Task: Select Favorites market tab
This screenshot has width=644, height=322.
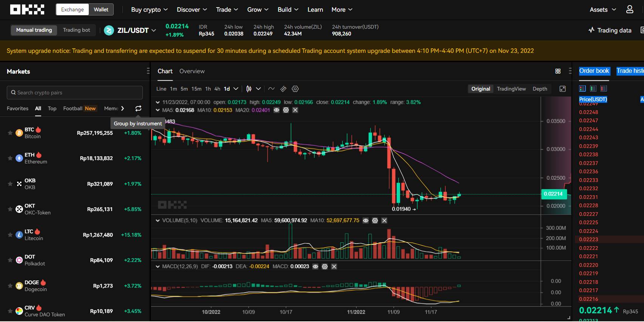Action: (17, 108)
